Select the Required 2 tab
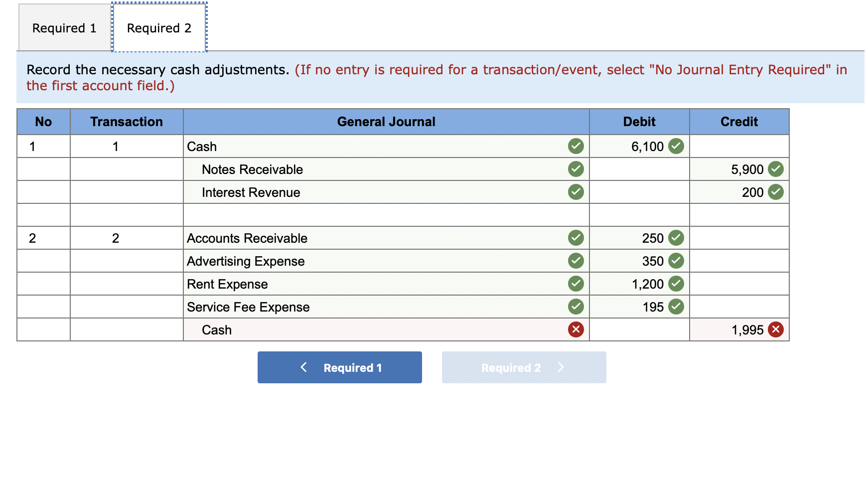 [x=159, y=28]
